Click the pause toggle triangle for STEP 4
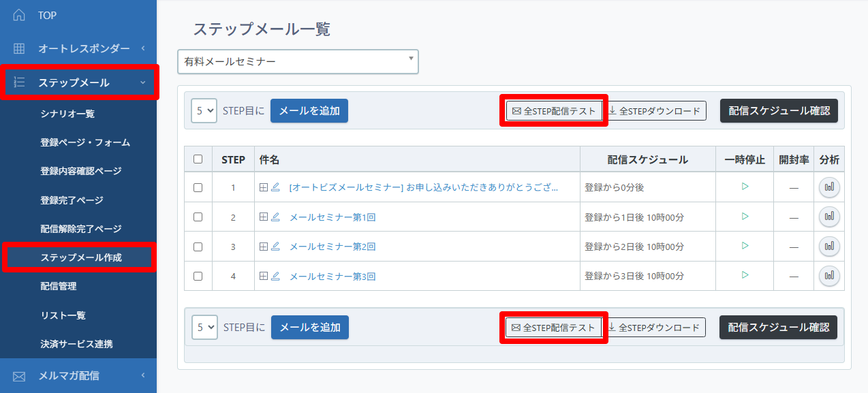The image size is (868, 393). coord(745,275)
